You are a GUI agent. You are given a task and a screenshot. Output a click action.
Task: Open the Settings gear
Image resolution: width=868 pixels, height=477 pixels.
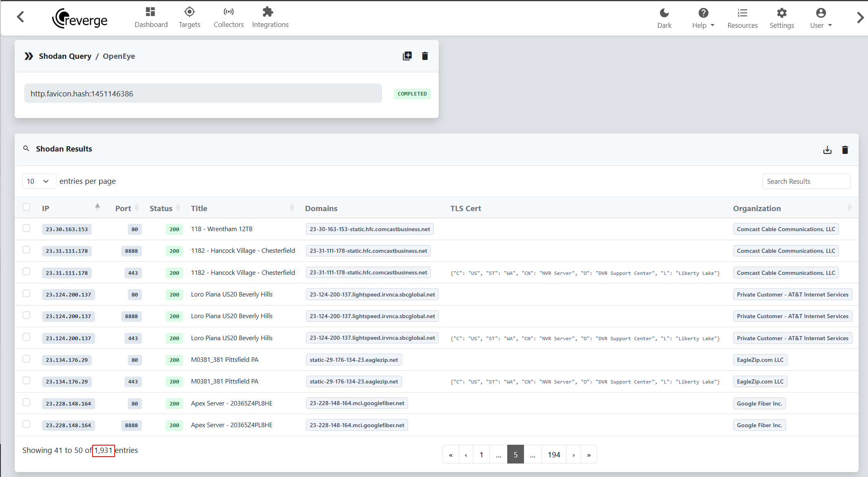pos(781,18)
